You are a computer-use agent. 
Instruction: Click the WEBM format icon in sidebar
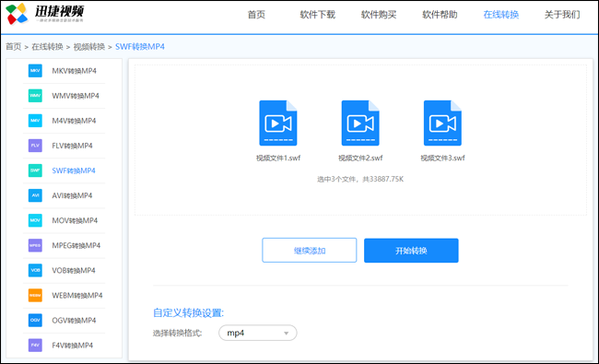tap(35, 295)
